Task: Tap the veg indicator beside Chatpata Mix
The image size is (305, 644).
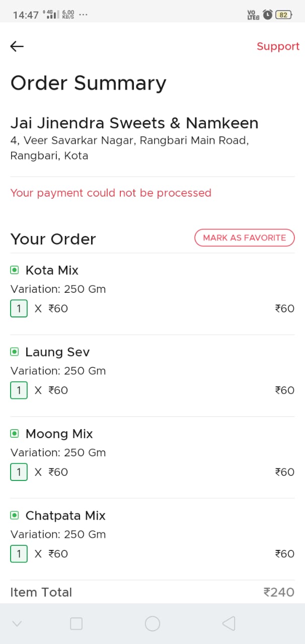Action: tap(15, 515)
